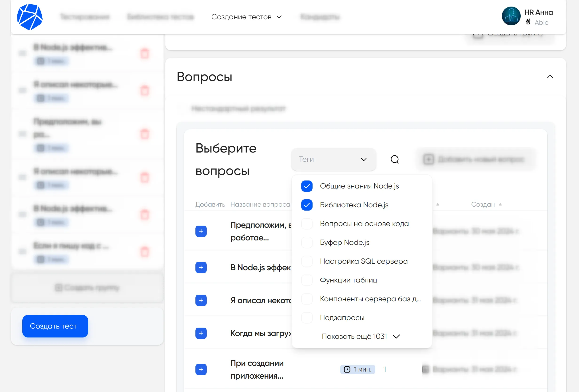Add 'Когда мы загруж' question via plus
This screenshot has width=579, height=392.
point(201,333)
